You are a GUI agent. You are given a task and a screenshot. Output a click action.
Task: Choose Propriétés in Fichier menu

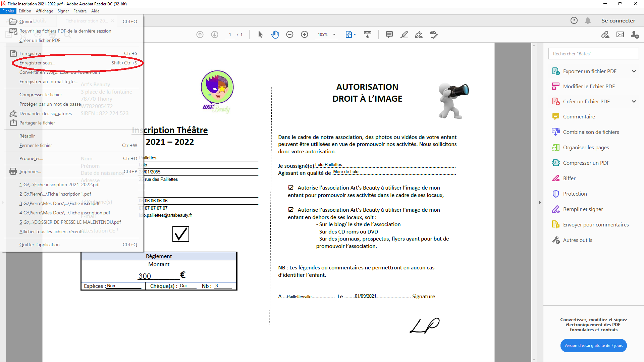click(72, 158)
